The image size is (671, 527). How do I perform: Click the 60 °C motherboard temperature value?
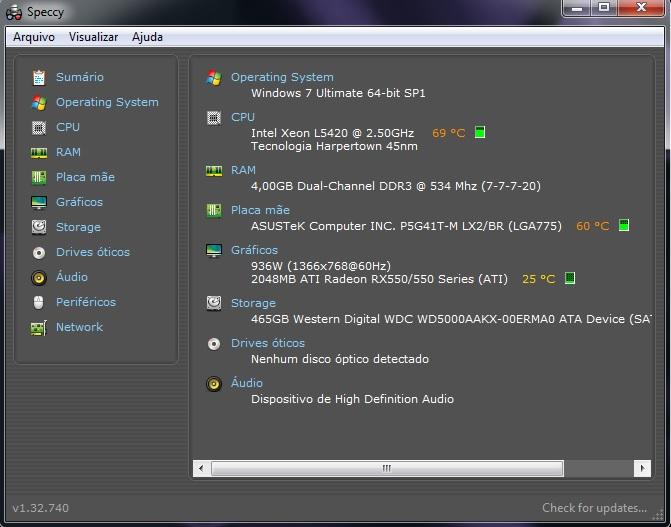(x=593, y=226)
